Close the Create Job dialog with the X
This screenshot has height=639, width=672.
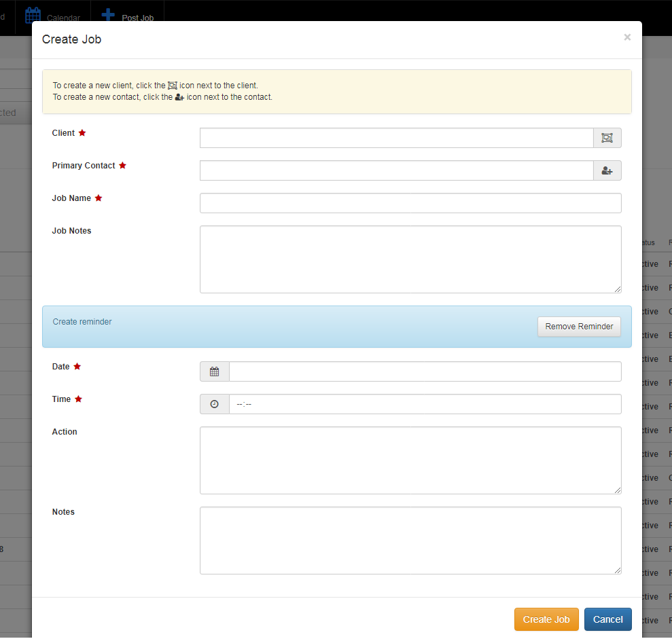(627, 37)
